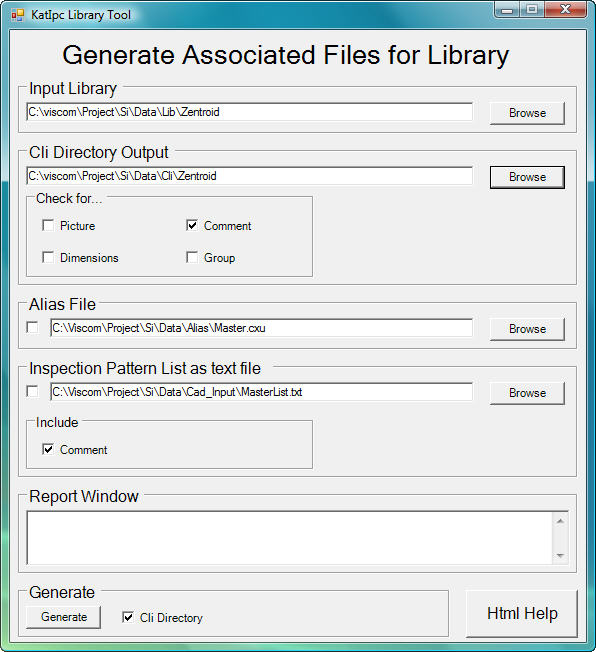Enable the Picture check option
Viewport: 596px width, 652px height.
pos(48,225)
